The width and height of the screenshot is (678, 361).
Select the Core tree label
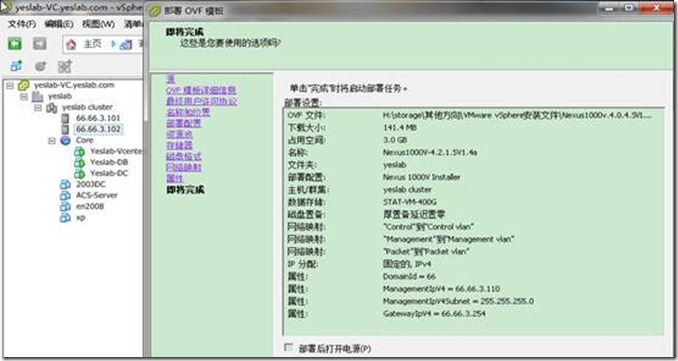[85, 140]
